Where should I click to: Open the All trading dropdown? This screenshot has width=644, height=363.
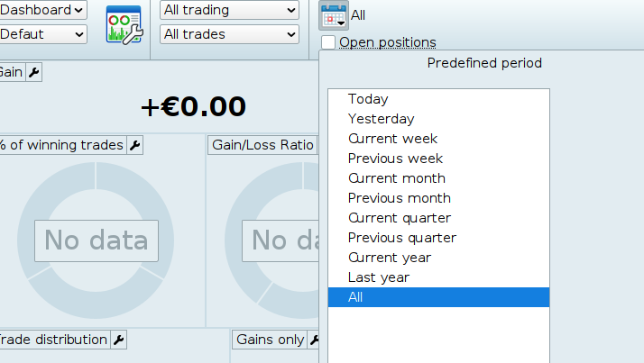[229, 10]
